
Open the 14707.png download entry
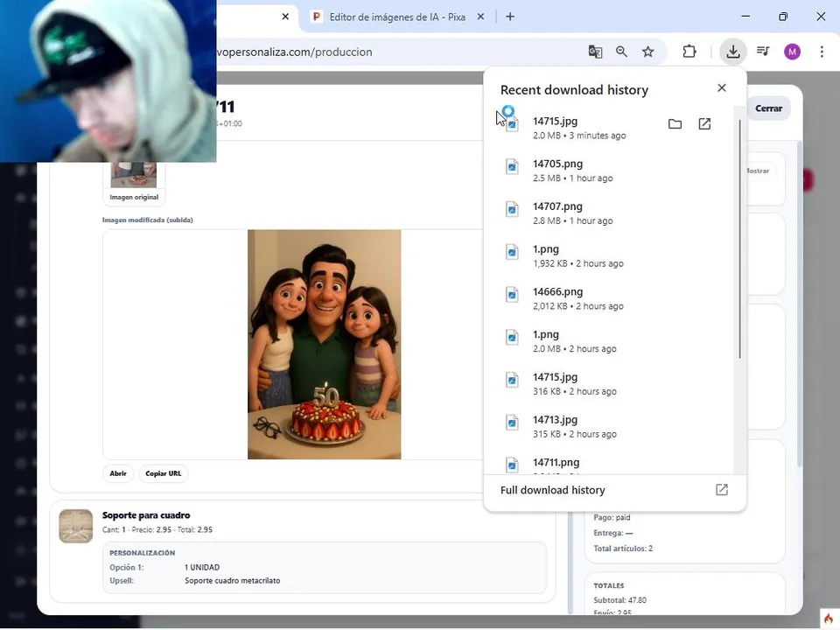coord(609,213)
